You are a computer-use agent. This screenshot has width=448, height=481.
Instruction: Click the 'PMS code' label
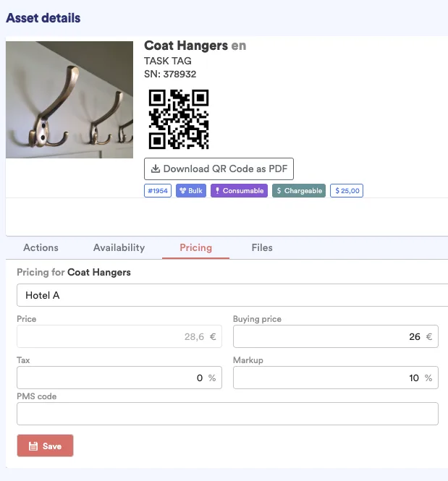36,396
